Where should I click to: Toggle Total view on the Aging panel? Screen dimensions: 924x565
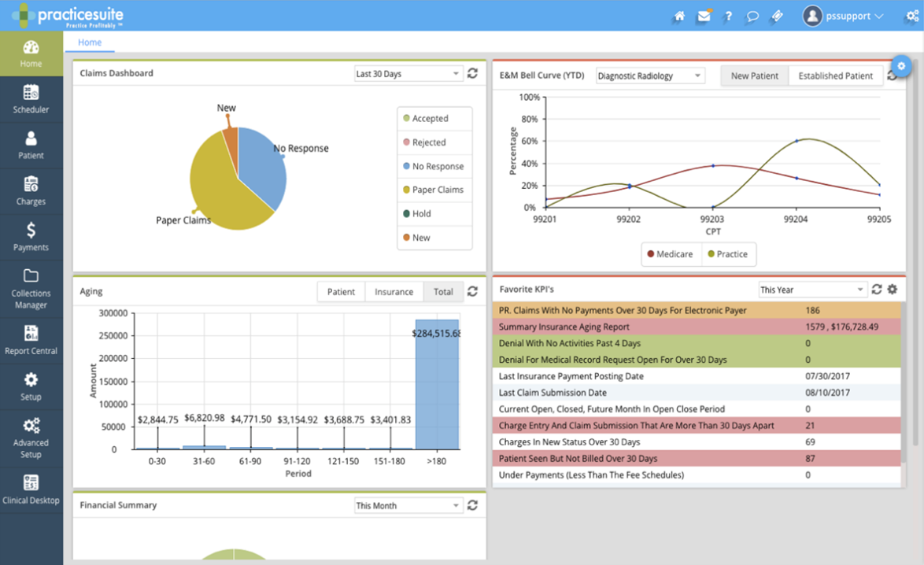pyautogui.click(x=443, y=291)
